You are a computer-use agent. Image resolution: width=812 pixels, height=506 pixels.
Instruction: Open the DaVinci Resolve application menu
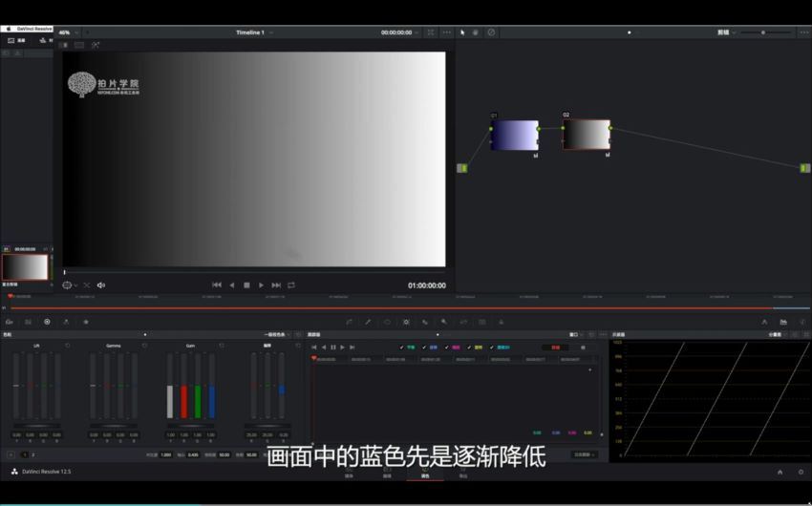click(x=34, y=29)
